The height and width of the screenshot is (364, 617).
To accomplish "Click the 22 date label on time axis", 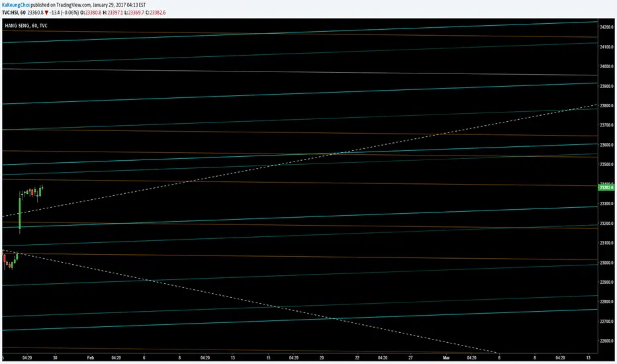I will [x=357, y=358].
